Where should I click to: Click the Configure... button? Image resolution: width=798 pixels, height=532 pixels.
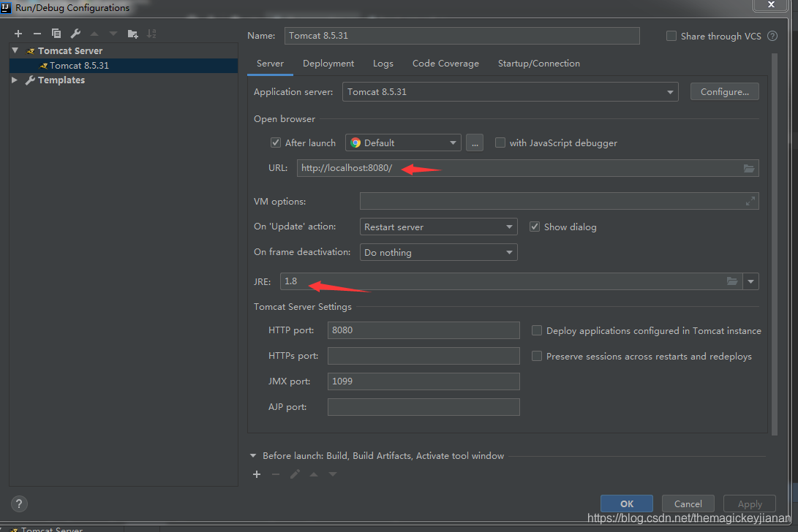(x=724, y=92)
